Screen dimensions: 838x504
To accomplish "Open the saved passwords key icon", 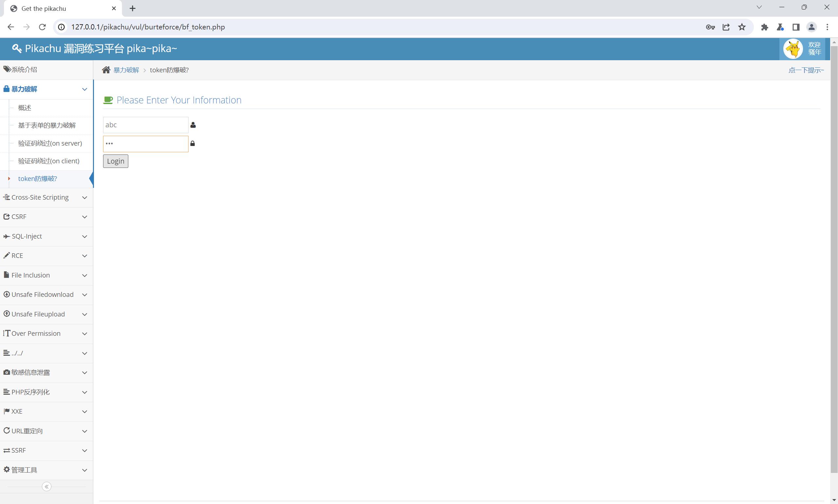I will (710, 27).
